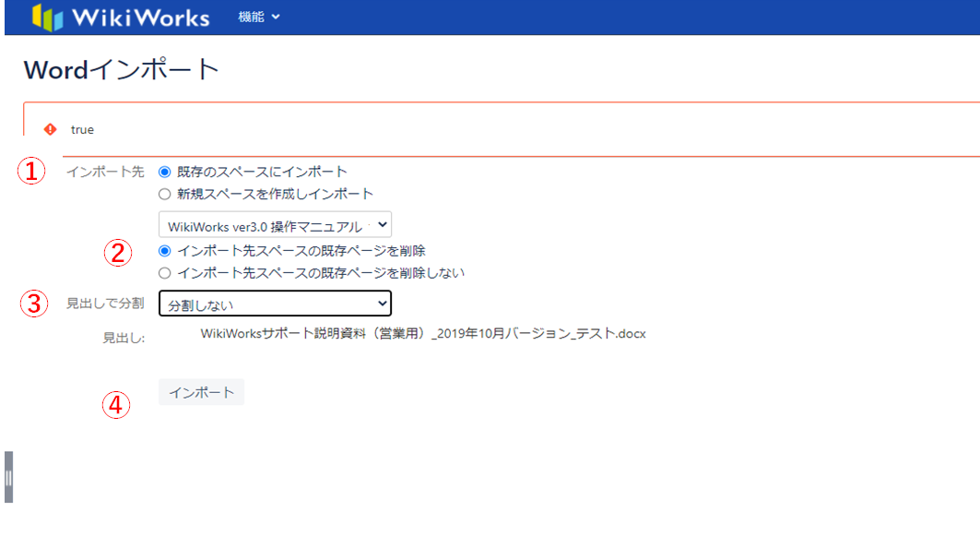Expand the gray sidebar handle on left edge
Viewport: 980px width, 548px height.
coord(8,477)
